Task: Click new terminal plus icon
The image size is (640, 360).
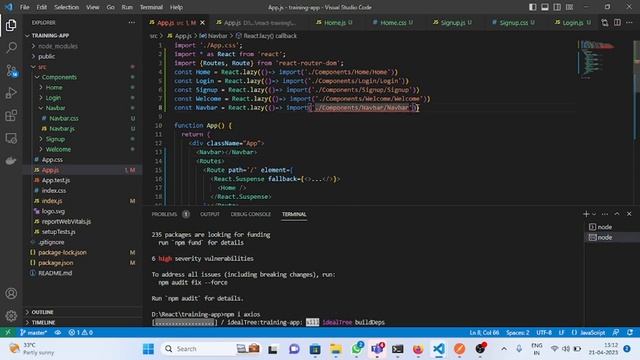Action: (586, 214)
